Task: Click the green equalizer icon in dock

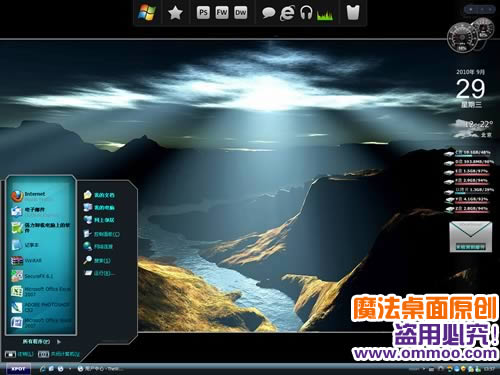Action: 325,15
